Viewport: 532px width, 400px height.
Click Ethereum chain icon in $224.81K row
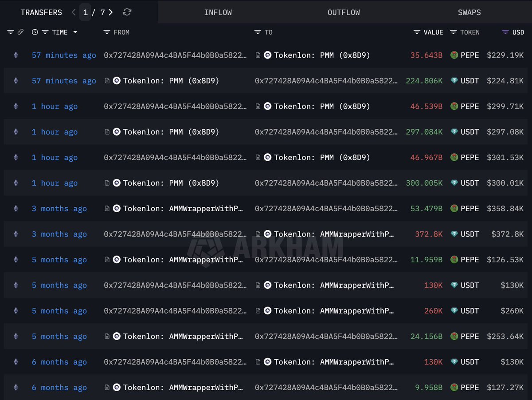(x=16, y=81)
